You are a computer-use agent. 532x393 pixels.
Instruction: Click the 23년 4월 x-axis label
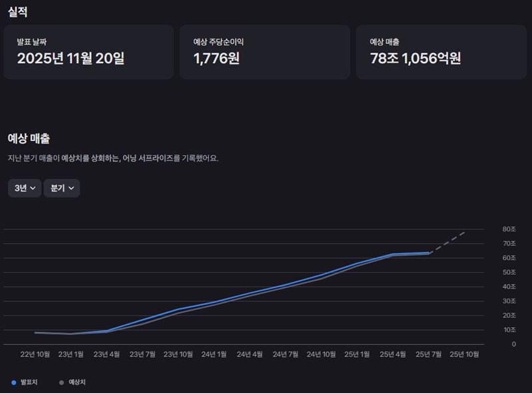106,354
